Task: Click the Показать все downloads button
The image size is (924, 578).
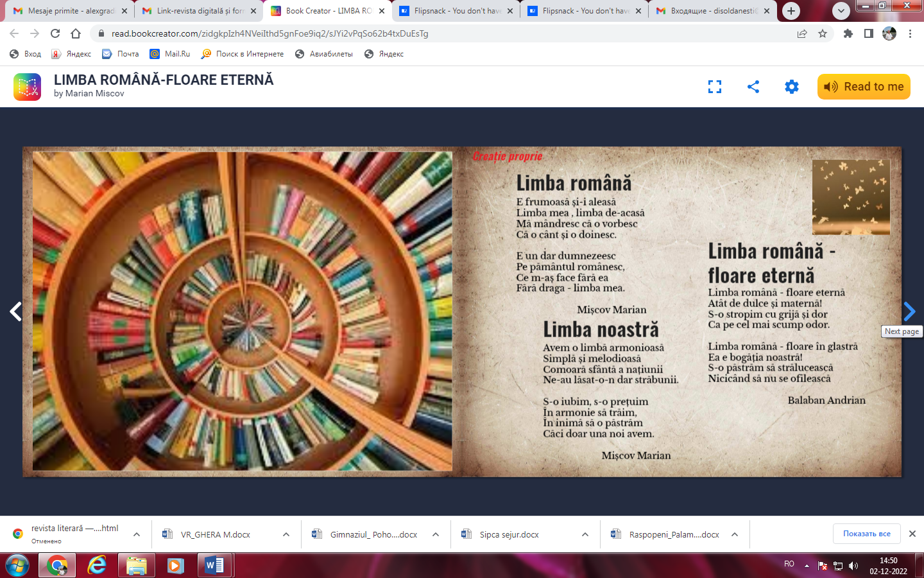Action: tap(866, 534)
